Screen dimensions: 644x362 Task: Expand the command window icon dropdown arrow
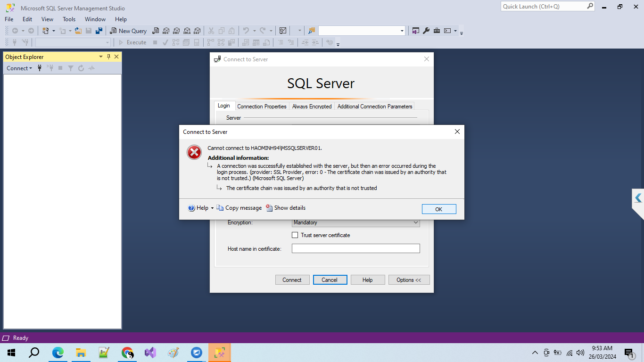click(x=455, y=31)
